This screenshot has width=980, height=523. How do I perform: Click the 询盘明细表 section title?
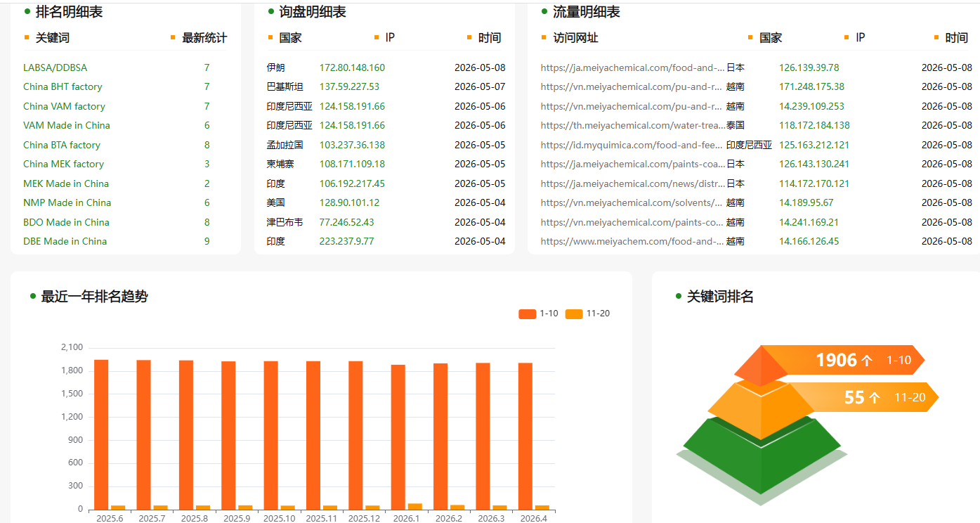click(x=313, y=12)
